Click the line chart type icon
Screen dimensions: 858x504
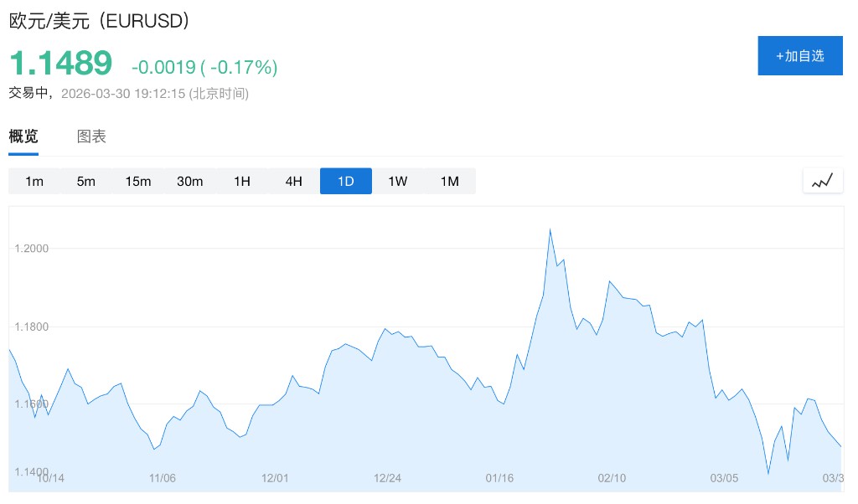822,181
